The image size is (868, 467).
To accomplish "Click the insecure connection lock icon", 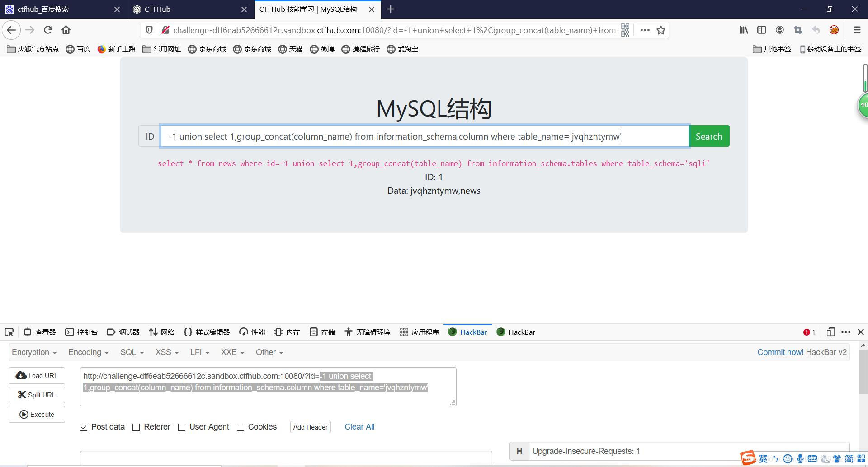I will pyautogui.click(x=165, y=30).
